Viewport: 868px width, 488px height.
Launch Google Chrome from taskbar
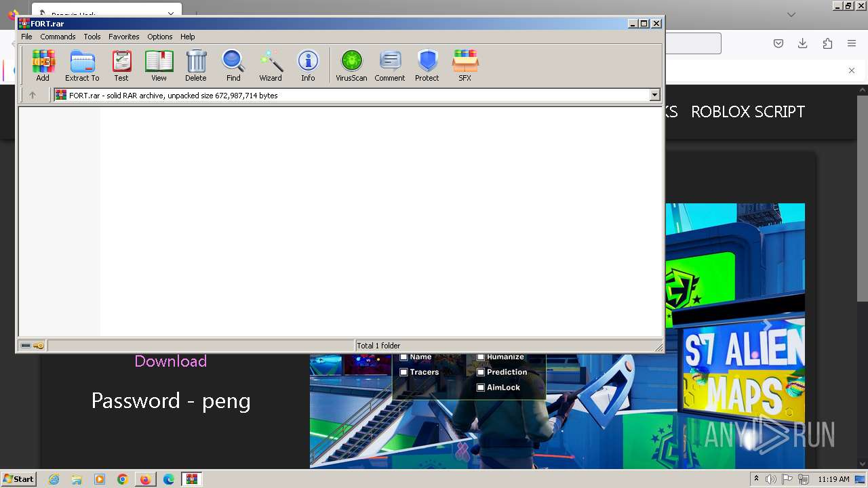click(x=123, y=479)
